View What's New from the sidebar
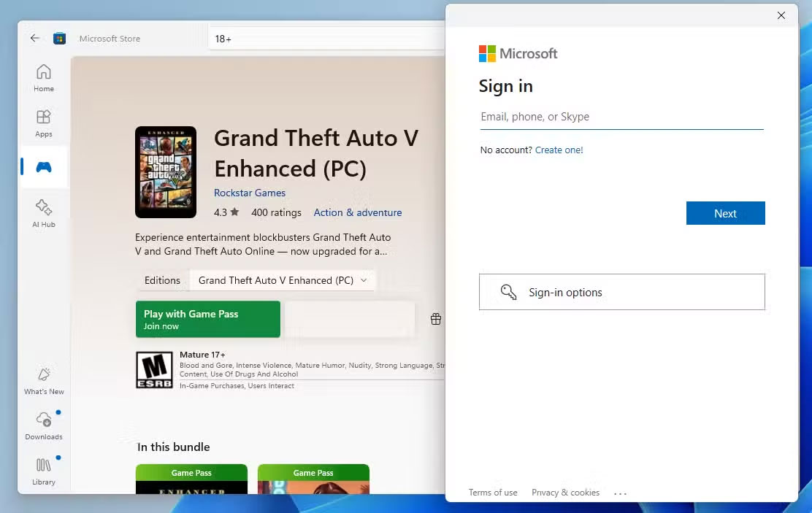 tap(43, 380)
